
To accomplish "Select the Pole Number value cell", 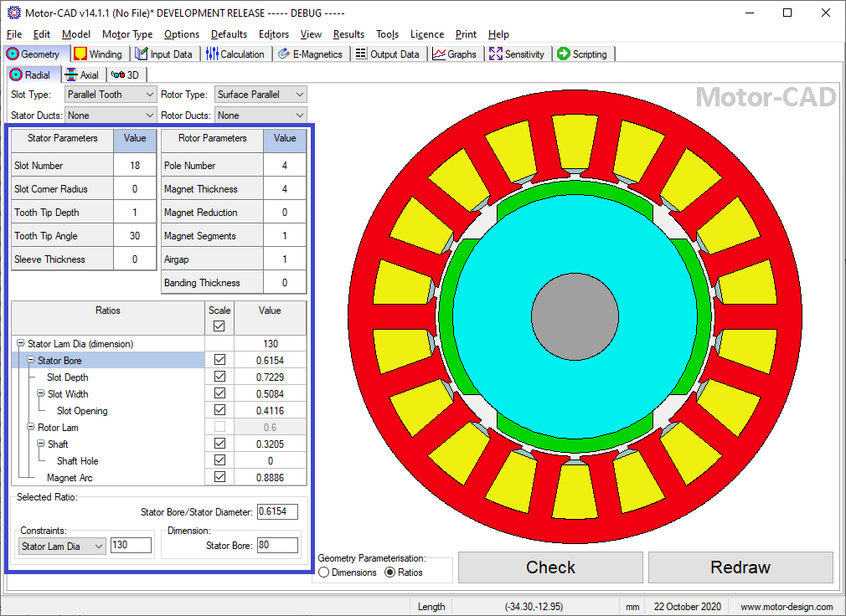I will pos(285,166).
